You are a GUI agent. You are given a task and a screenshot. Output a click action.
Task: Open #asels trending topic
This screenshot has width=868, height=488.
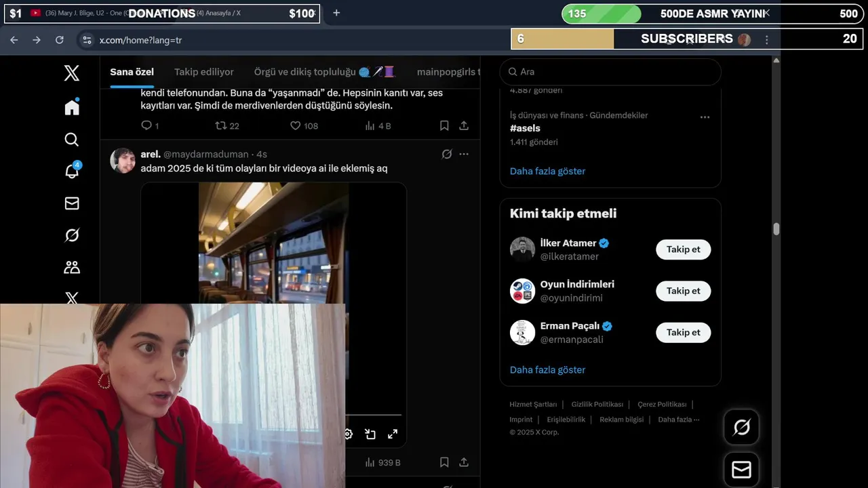point(526,128)
